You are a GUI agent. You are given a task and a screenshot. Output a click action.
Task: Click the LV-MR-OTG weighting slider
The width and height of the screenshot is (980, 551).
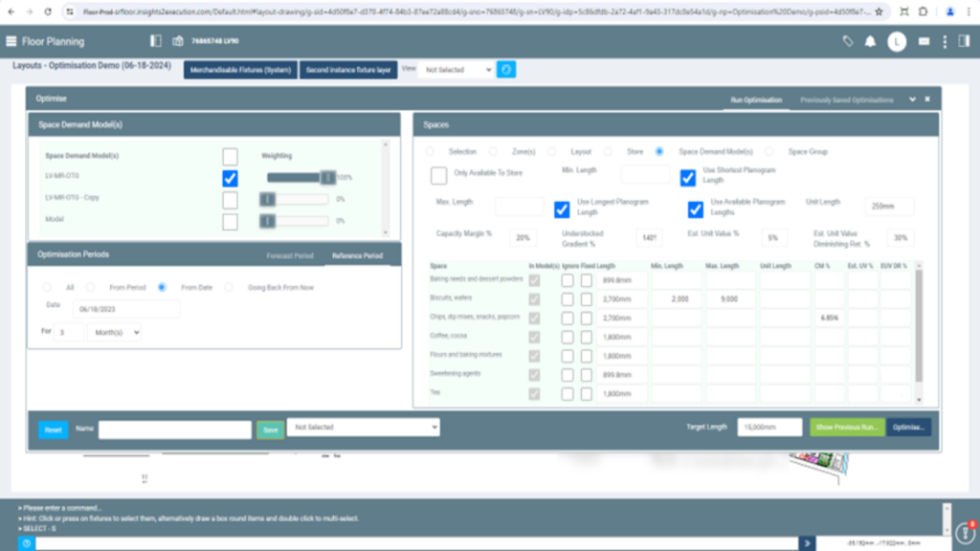pos(298,178)
